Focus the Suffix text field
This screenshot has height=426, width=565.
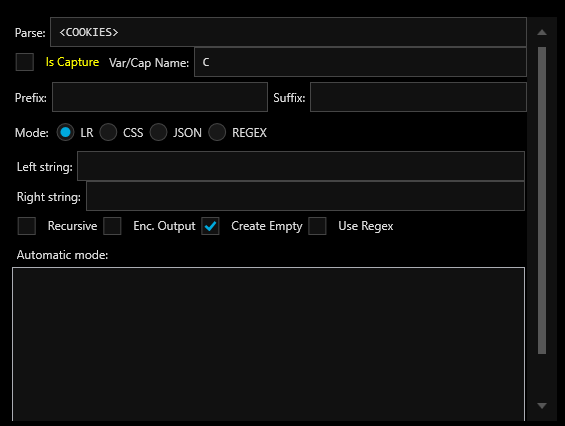(418, 97)
